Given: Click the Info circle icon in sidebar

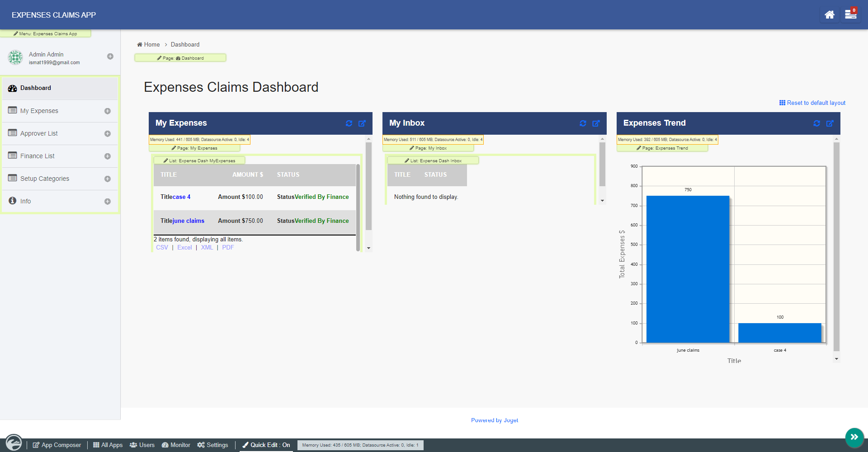Looking at the screenshot, I should [12, 201].
